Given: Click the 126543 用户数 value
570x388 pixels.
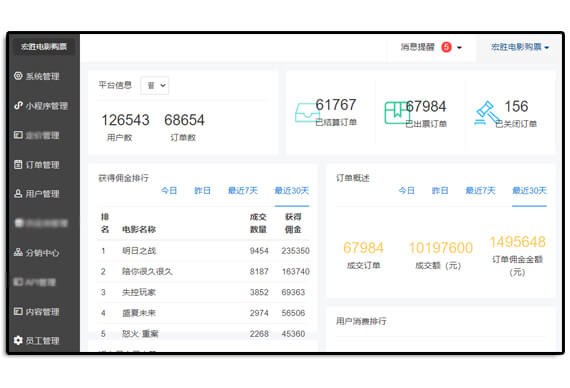Looking at the screenshot, I should coord(125,120).
